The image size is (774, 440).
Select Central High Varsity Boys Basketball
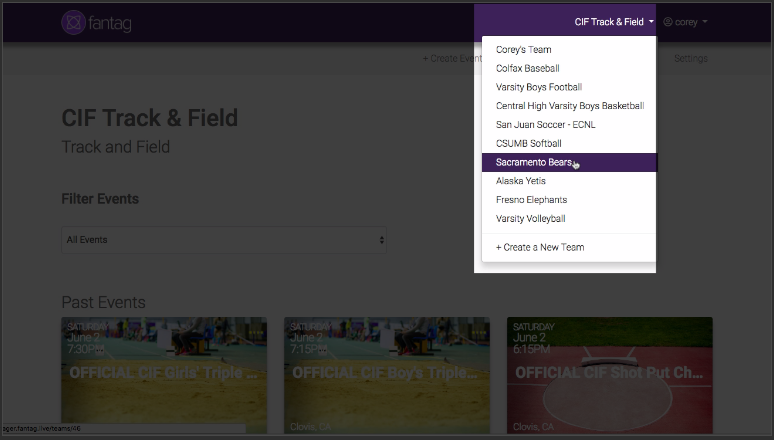pos(569,106)
